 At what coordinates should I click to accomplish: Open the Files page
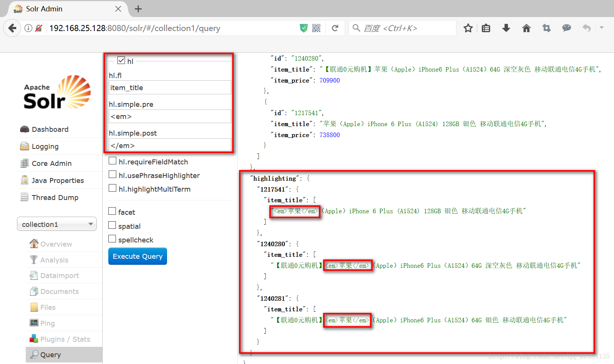(x=48, y=307)
